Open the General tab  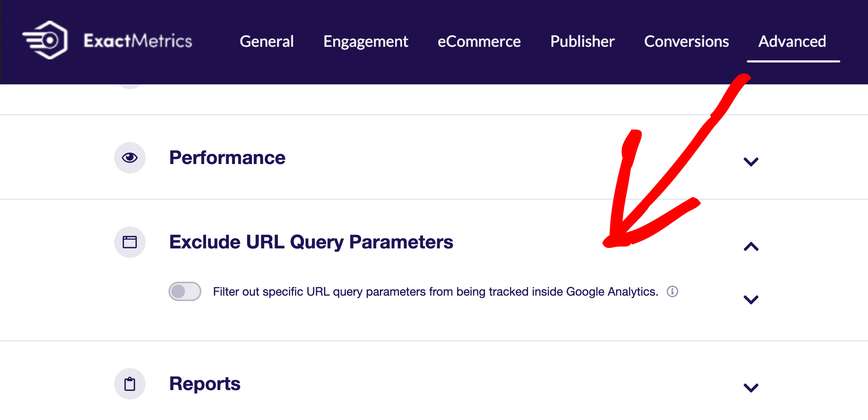(x=267, y=41)
